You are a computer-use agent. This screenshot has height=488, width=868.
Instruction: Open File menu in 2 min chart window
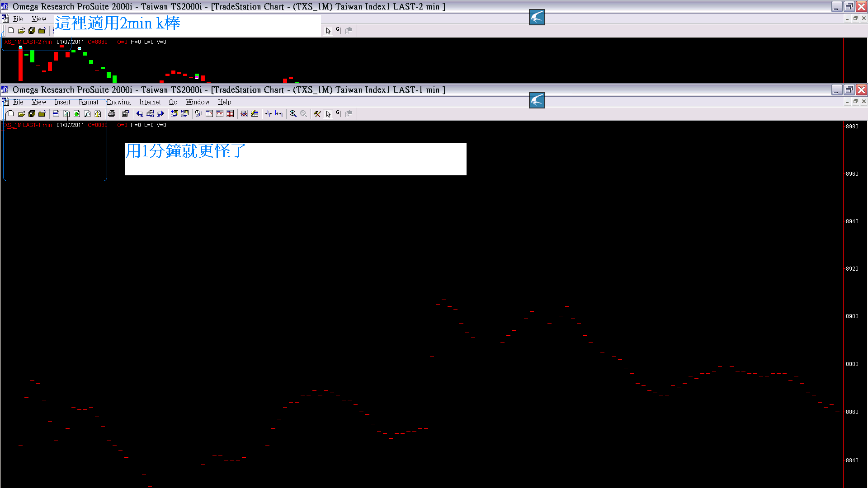tap(18, 19)
